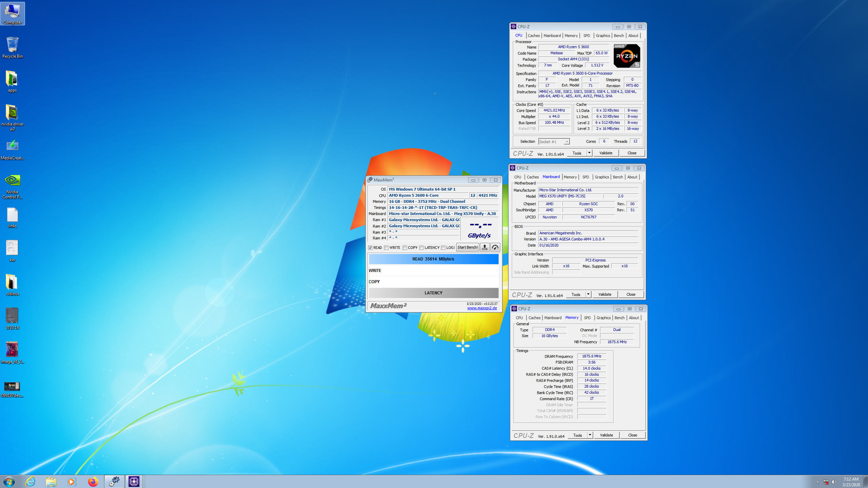This screenshot has height=488, width=868.
Task: Open Windows Explorer from taskbar
Action: click(x=51, y=482)
